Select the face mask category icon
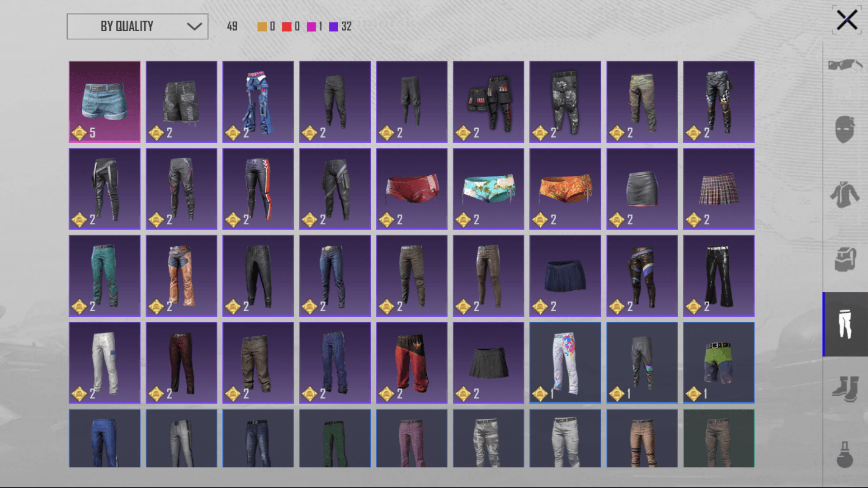The image size is (868, 488). (x=844, y=129)
